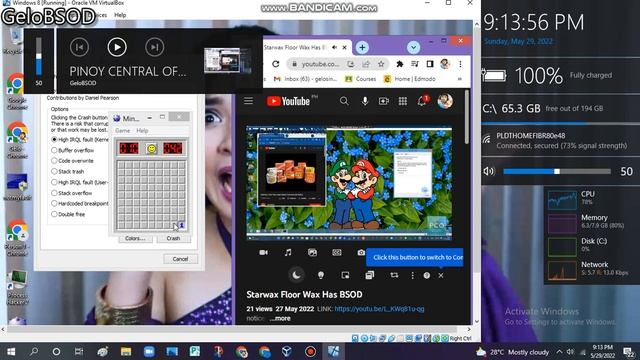This screenshot has height=360, width=640.
Task: Reload the page in Chrome
Action: pos(276,64)
